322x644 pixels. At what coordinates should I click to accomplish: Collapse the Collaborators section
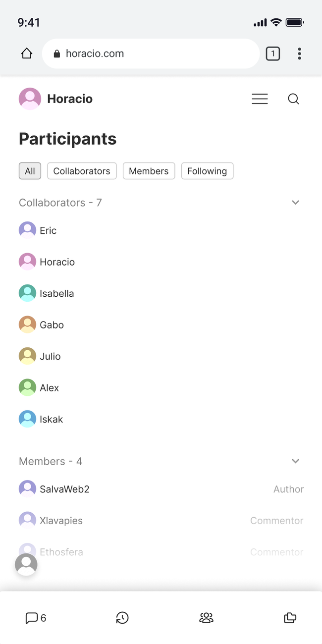295,203
